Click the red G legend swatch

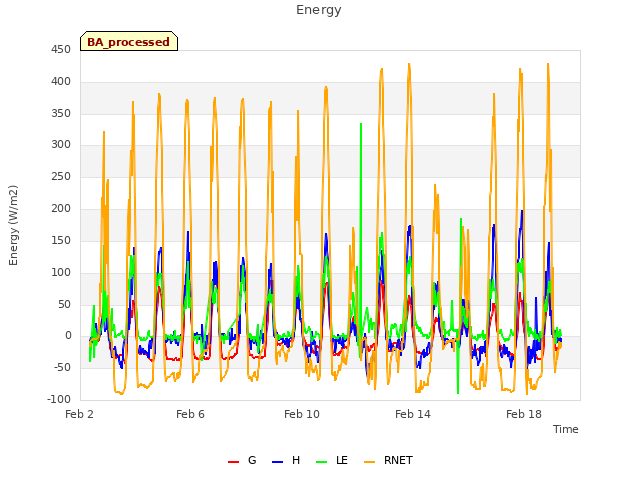coord(233,462)
